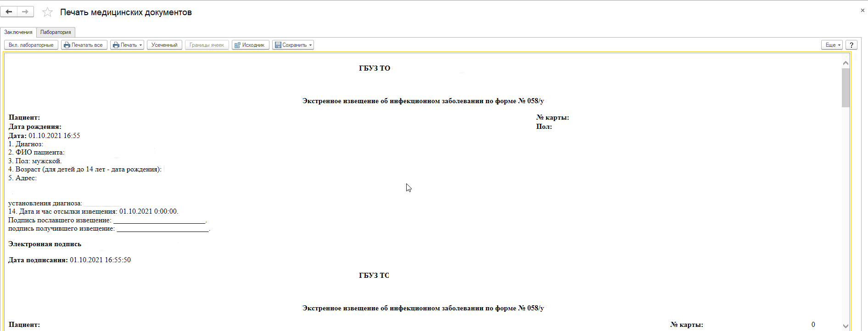
Task: Click the scrollbar down arrow
Action: click(x=846, y=326)
